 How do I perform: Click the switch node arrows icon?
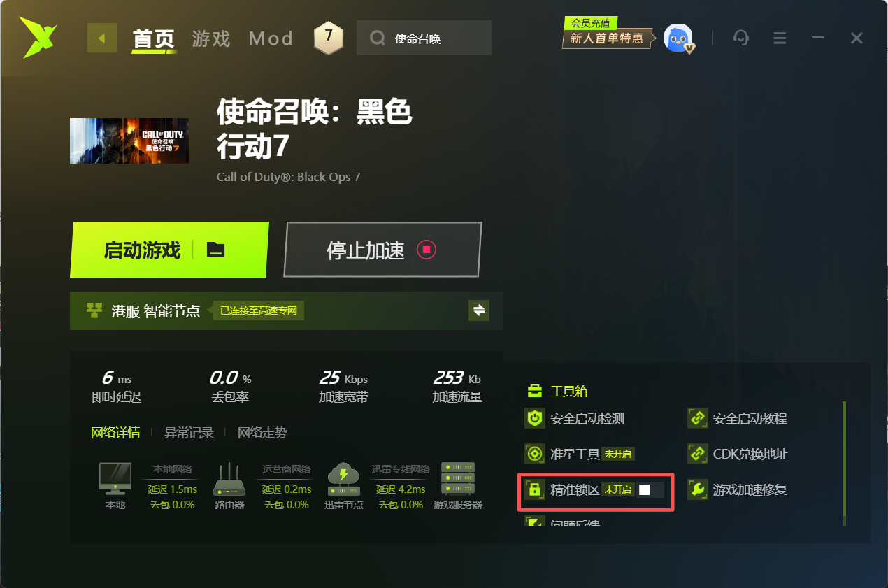coord(479,310)
